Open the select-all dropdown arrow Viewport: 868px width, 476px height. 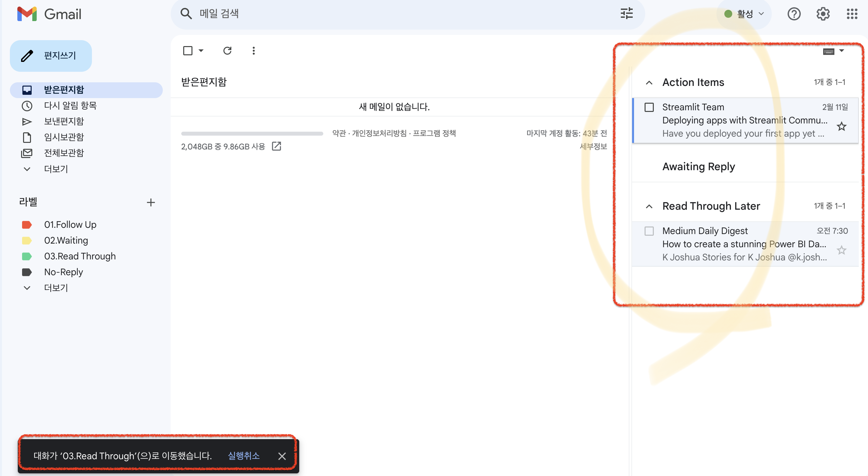click(201, 50)
